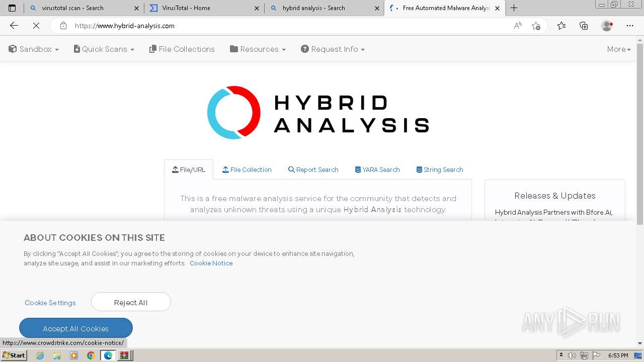This screenshot has width=644, height=362.
Task: Select the File/URL tab
Action: [189, 169]
